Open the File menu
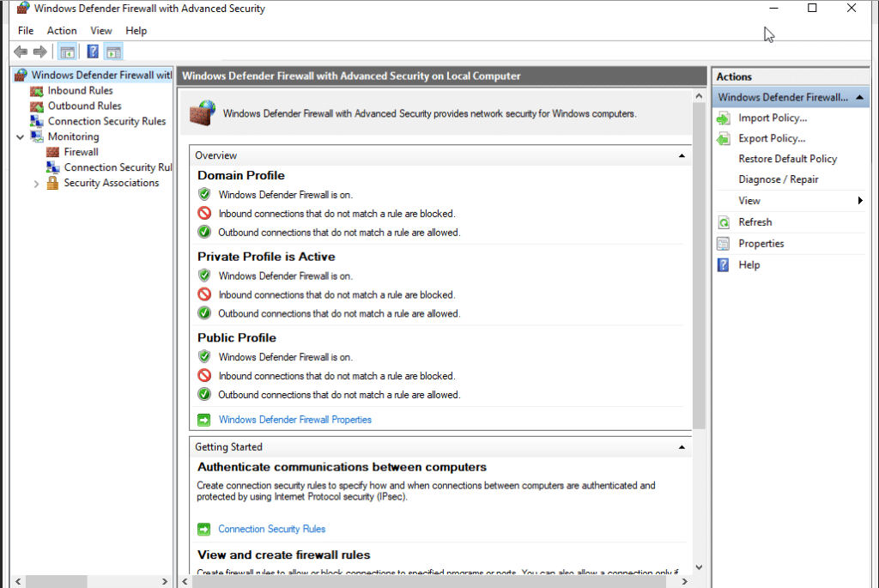 coord(26,31)
